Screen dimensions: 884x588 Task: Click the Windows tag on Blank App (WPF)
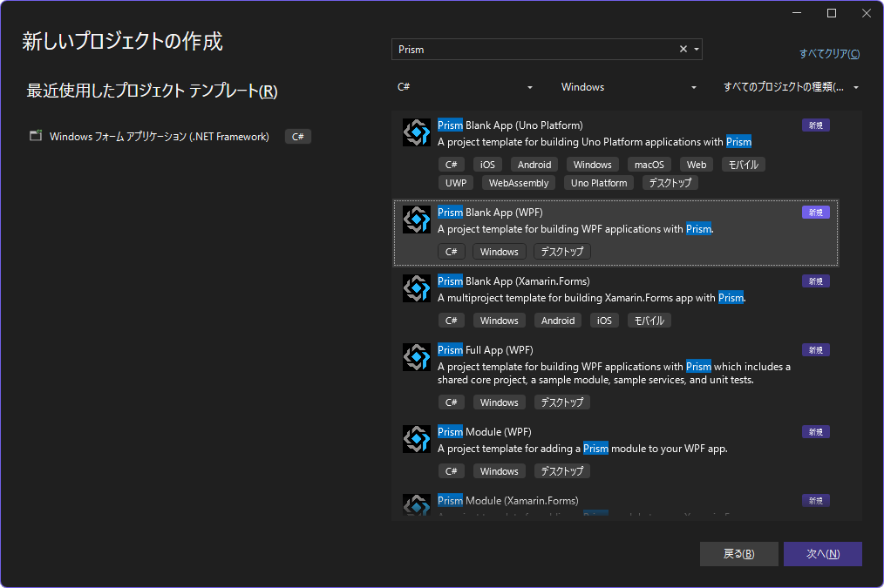pos(500,252)
